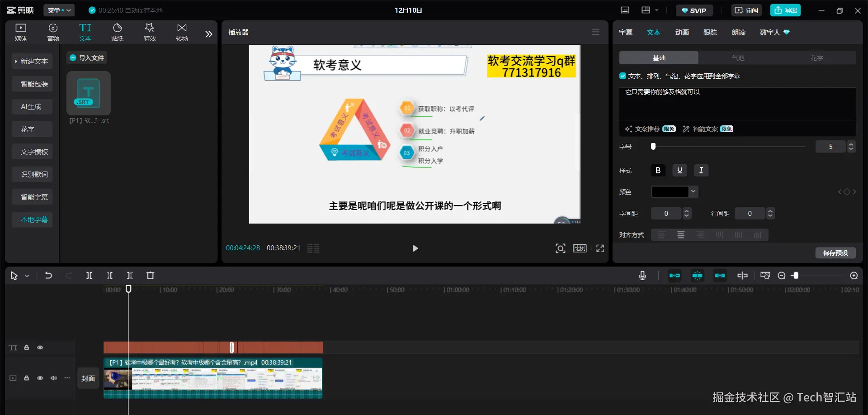The width and height of the screenshot is (868, 415).
Task: Expand the layout dropdown arrow
Action: pyautogui.click(x=656, y=10)
